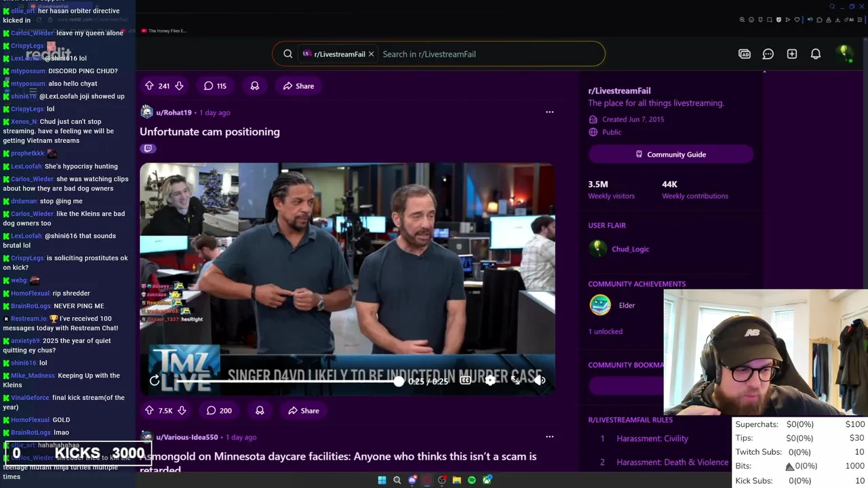The height and width of the screenshot is (488, 868).
Task: Open the Minnesota daycare facilities post title
Action: point(338,462)
